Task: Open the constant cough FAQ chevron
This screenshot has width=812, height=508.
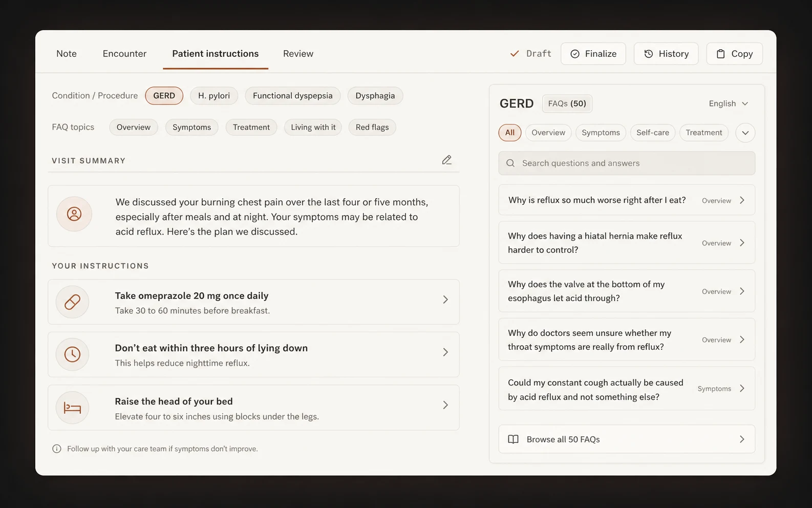Action: point(742,389)
